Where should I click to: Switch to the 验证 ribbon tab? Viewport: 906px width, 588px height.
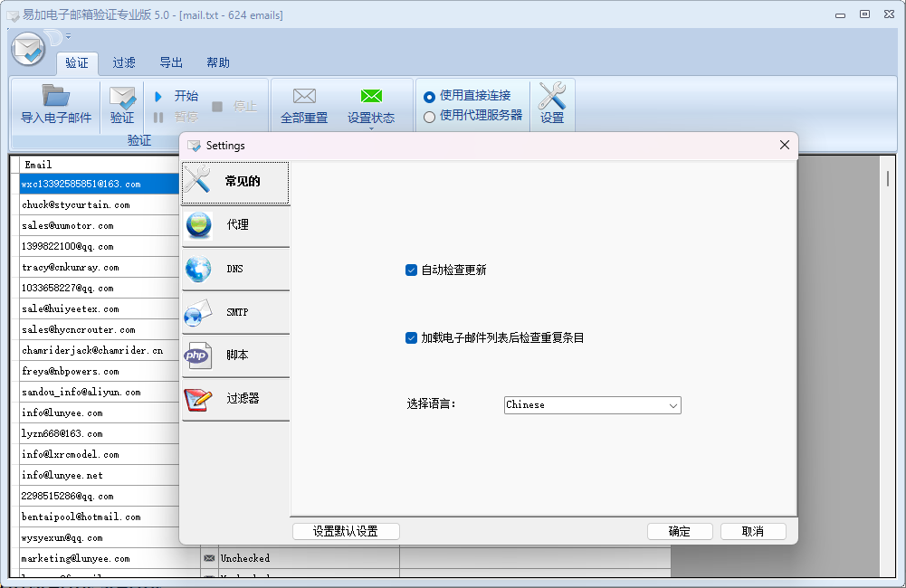pyautogui.click(x=77, y=63)
